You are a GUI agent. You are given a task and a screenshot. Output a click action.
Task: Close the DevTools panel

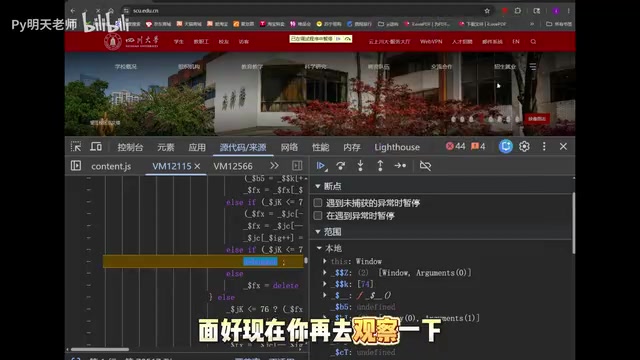(563, 147)
